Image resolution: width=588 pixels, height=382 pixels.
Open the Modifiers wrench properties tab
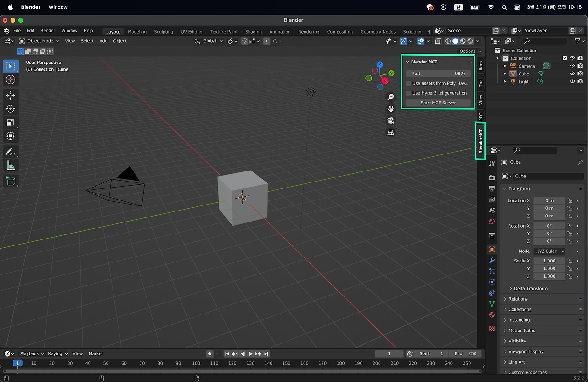(x=492, y=260)
